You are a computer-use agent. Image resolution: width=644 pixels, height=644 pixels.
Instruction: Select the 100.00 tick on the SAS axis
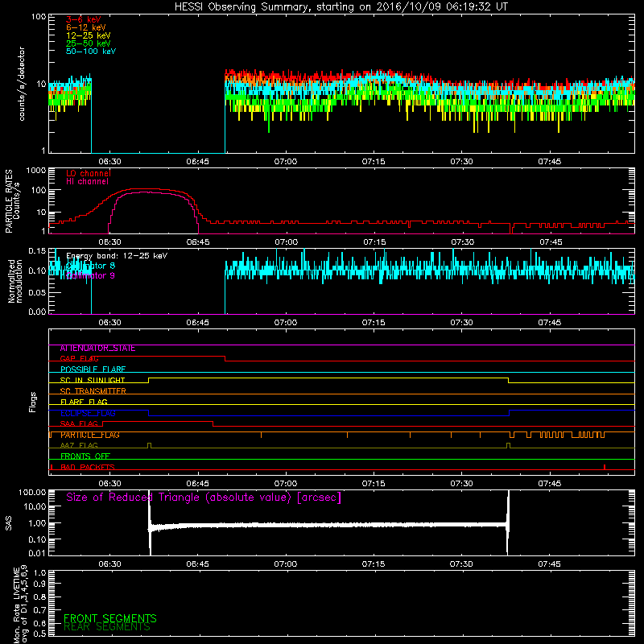(32, 493)
